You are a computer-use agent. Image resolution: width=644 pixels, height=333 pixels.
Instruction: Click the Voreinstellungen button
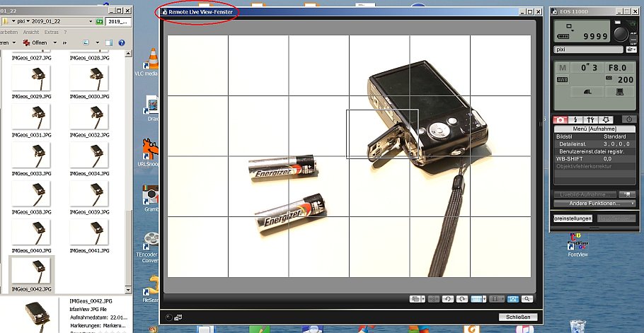573,218
